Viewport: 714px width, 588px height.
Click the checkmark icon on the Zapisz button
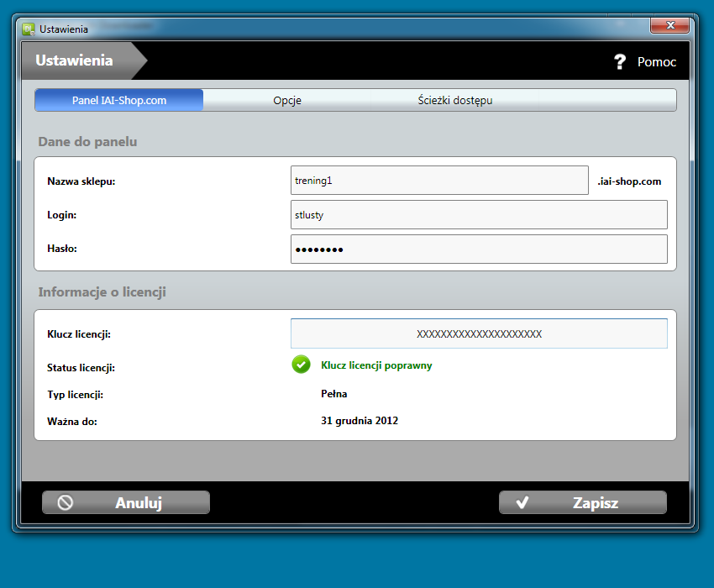tap(522, 502)
